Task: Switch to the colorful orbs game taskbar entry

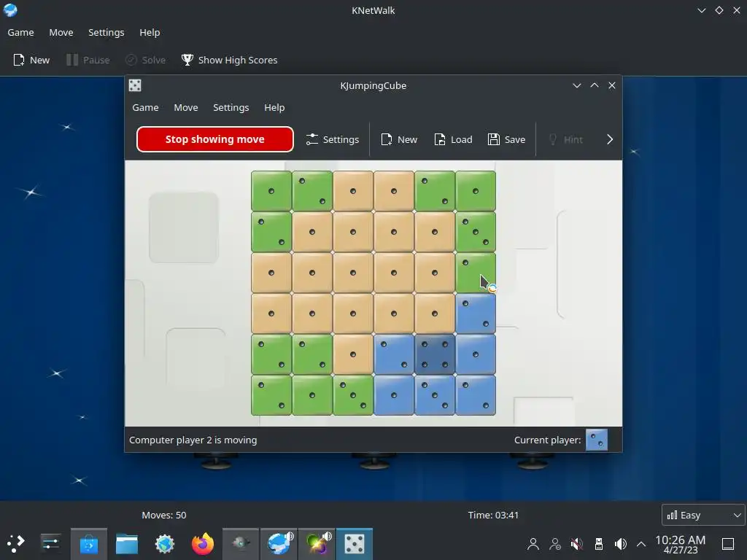Action: 317,544
